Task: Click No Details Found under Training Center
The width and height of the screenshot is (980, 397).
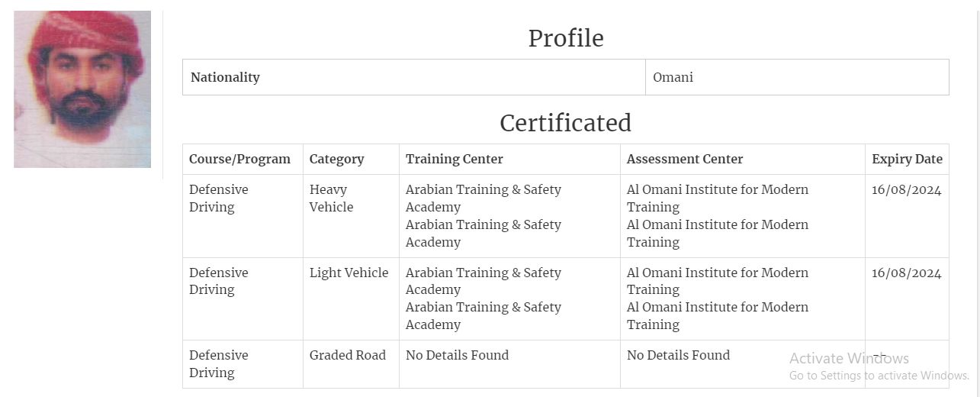Action: 457,355
